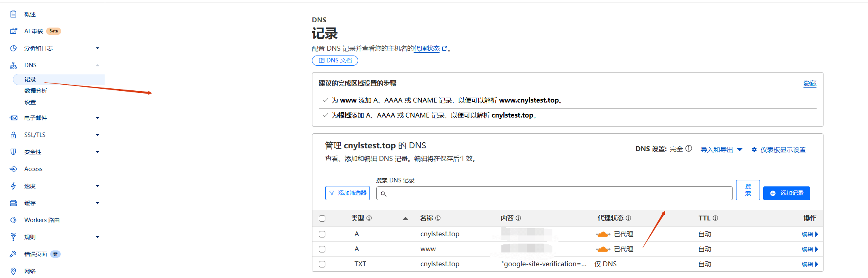Click the info icon next to 内容 header
This screenshot has width=868, height=278.
click(518, 218)
